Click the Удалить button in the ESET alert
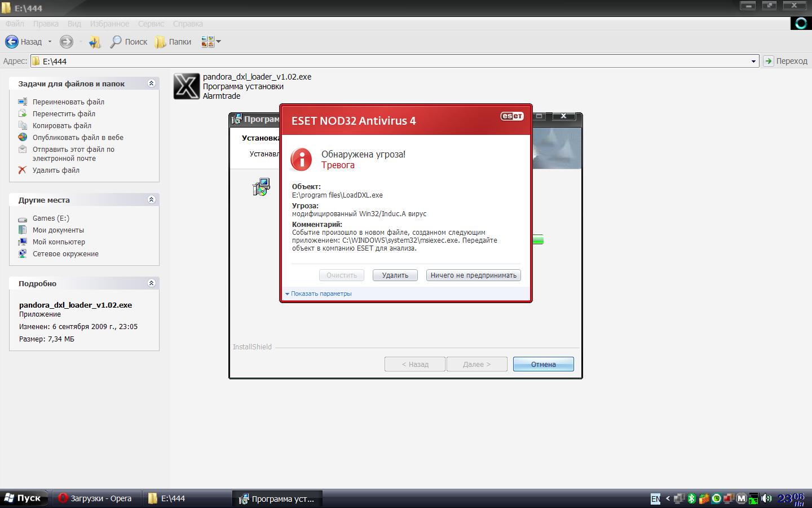The image size is (812, 508). click(x=395, y=275)
